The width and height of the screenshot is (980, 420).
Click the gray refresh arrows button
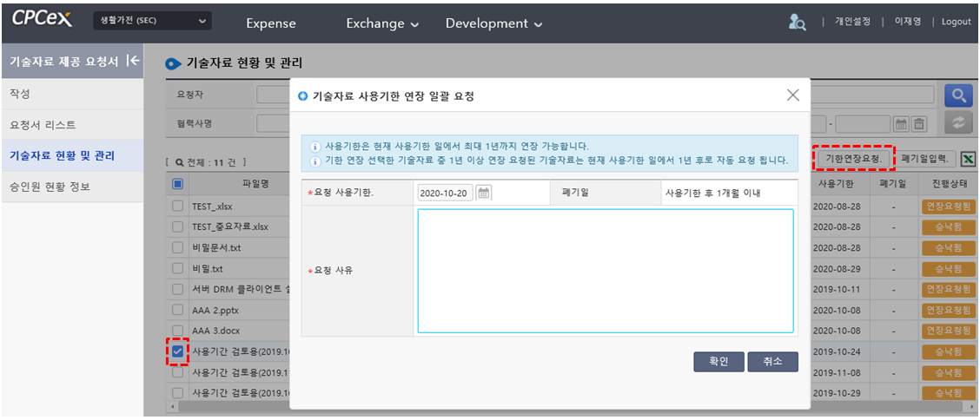coord(957,124)
